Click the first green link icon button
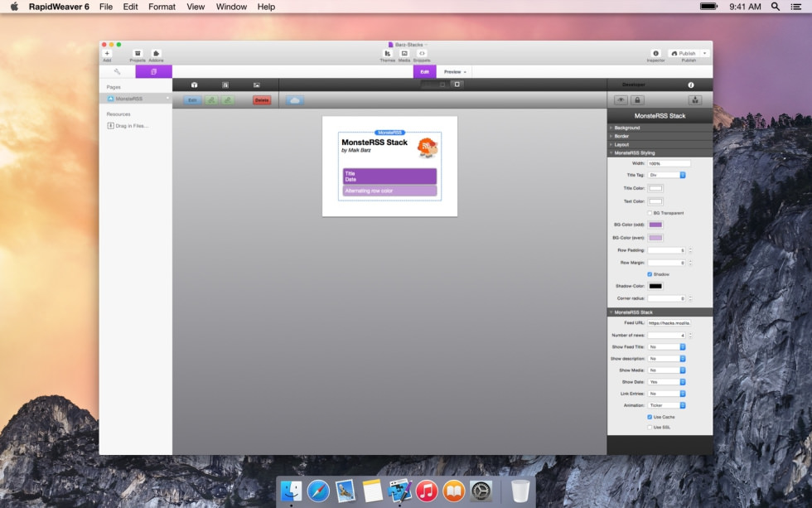 pos(211,100)
